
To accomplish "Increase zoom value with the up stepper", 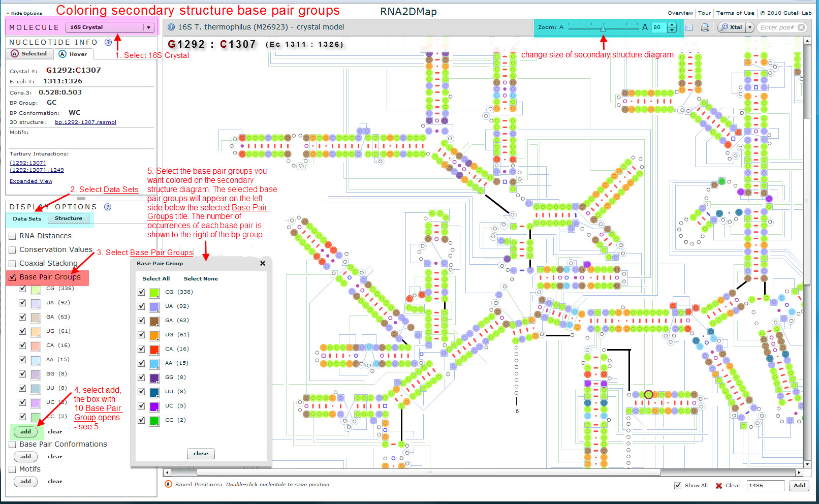I will coord(672,25).
